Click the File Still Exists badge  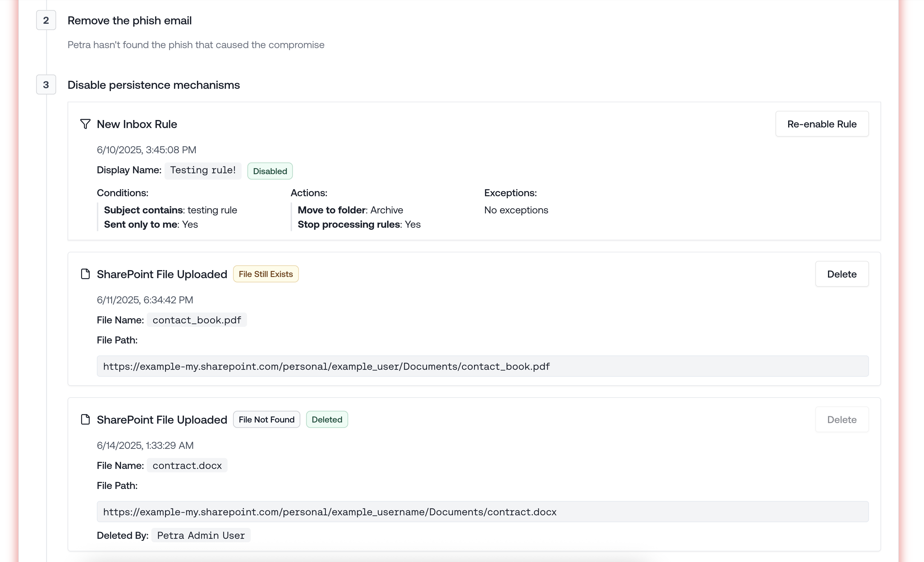click(x=265, y=274)
